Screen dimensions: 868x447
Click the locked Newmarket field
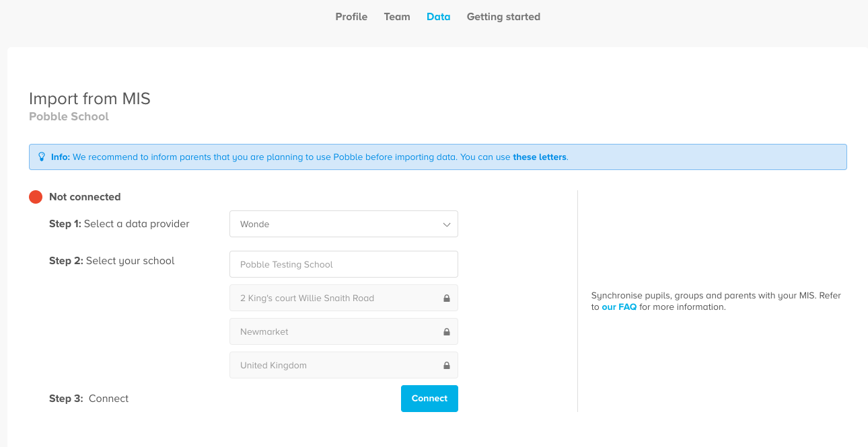point(344,331)
